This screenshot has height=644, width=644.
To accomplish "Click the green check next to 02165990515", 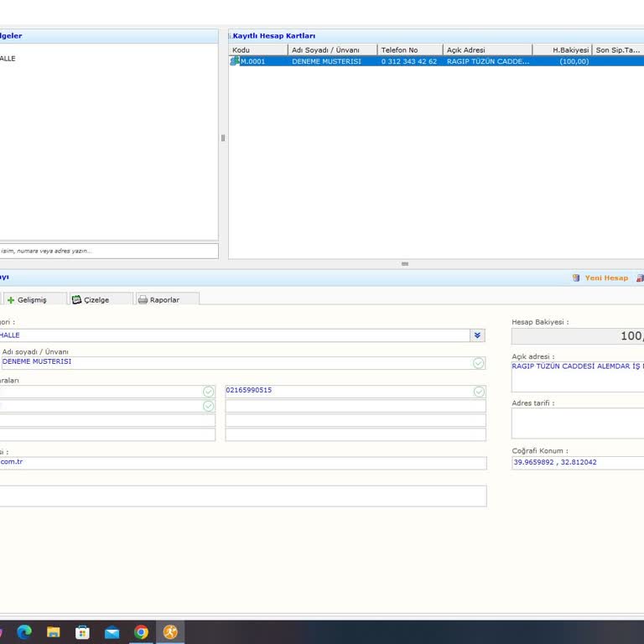I will 478,392.
